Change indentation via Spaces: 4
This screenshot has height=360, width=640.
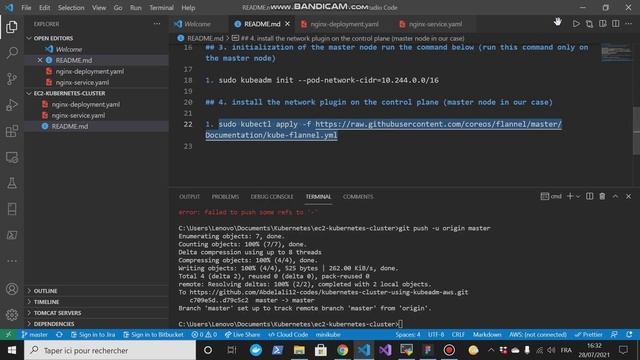click(x=407, y=334)
